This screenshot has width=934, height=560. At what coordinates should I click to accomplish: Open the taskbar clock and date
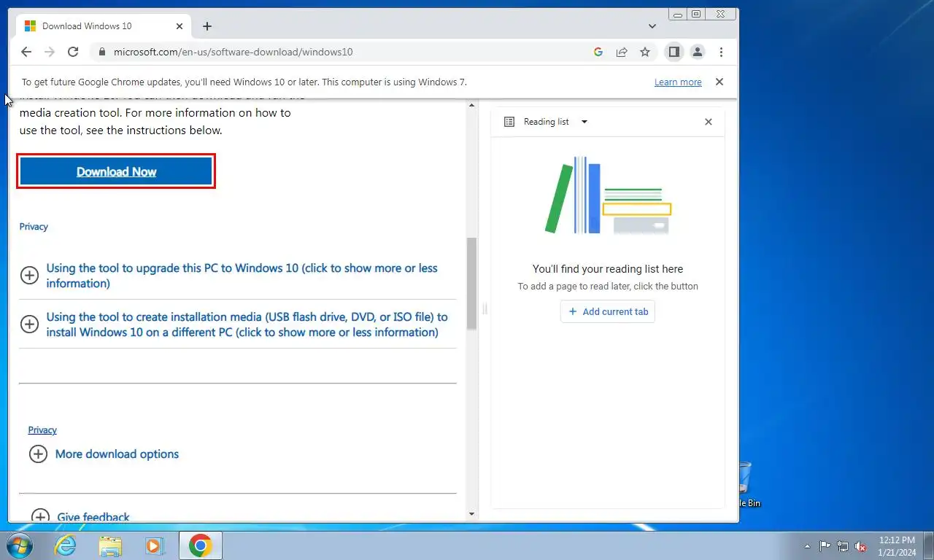(897, 546)
